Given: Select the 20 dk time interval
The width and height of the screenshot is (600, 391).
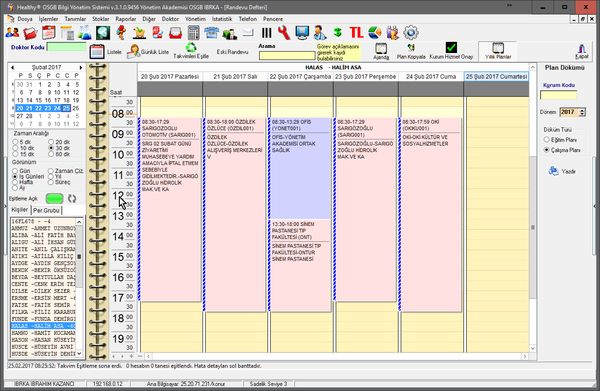Looking at the screenshot, I should tap(51, 142).
